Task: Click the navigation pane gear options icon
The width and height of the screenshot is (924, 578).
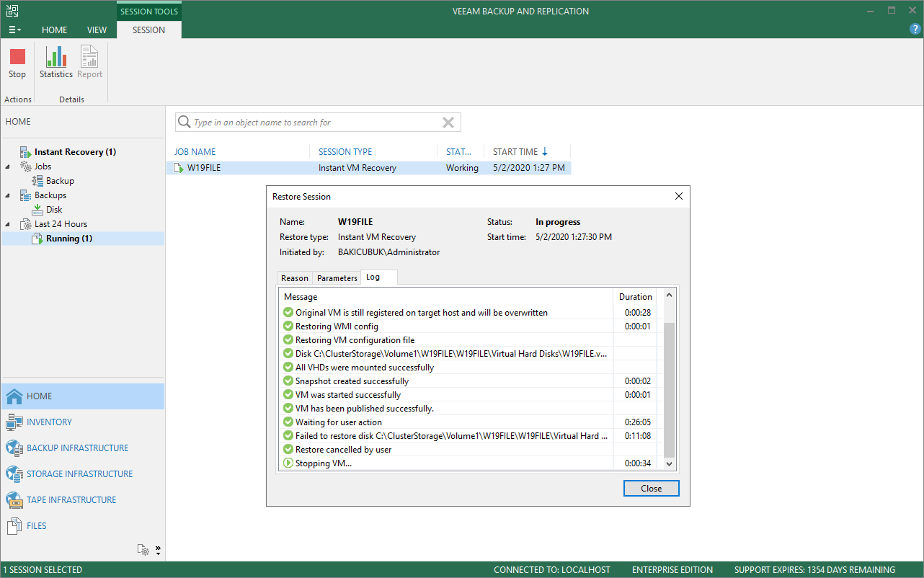Action: point(143,550)
